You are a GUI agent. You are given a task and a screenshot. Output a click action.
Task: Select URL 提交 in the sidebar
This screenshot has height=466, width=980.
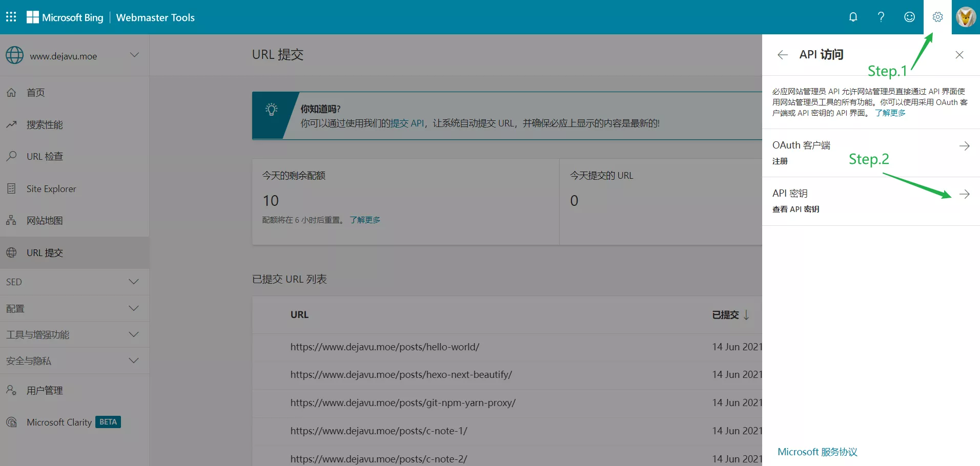pos(74,252)
